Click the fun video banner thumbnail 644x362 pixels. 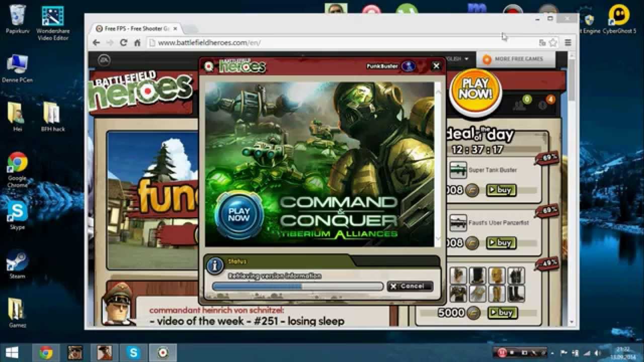pos(153,200)
